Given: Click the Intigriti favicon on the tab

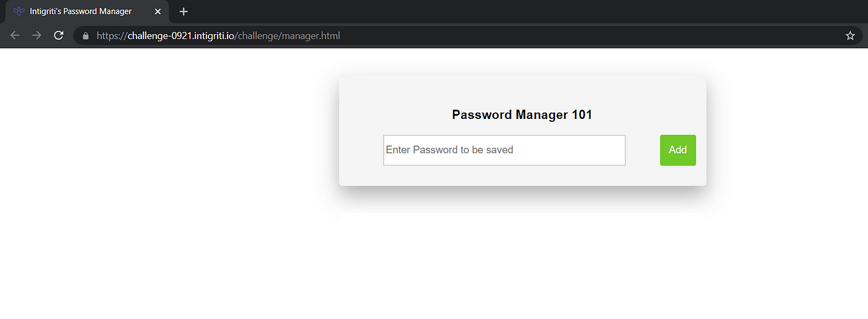Looking at the screenshot, I should click(19, 11).
